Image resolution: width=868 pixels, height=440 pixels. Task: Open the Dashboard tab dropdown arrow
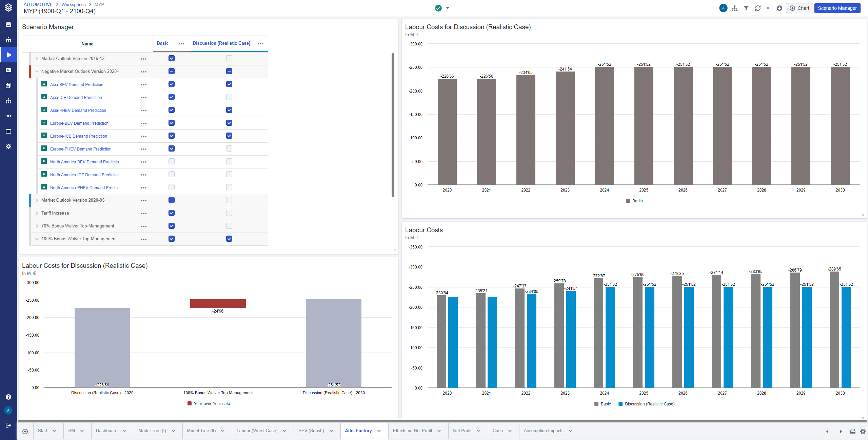click(x=125, y=431)
